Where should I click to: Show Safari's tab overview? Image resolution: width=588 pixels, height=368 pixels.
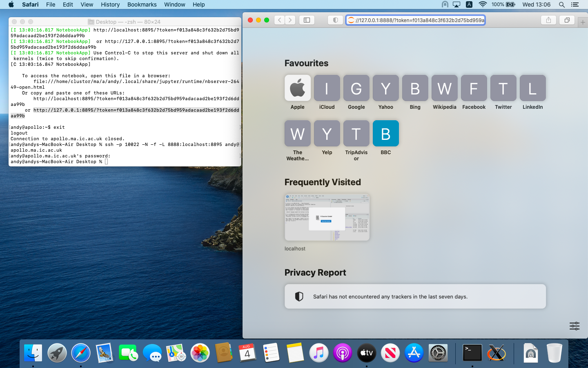(567, 20)
